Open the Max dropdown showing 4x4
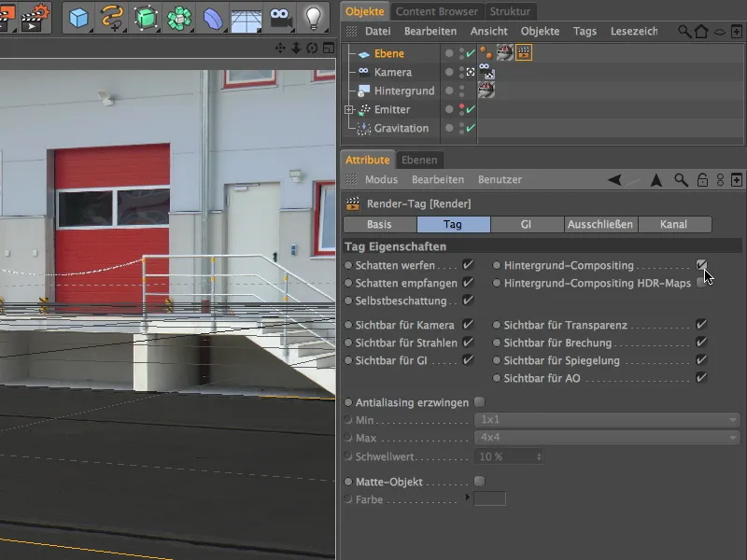The width and height of the screenshot is (747, 560). pyautogui.click(x=607, y=438)
